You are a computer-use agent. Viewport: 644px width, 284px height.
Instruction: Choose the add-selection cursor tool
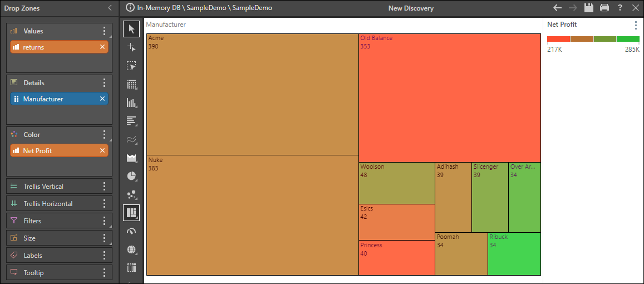click(131, 47)
